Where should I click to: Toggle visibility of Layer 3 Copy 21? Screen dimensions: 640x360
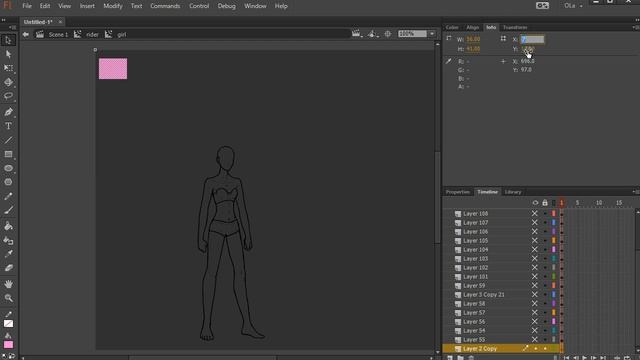click(x=534, y=294)
